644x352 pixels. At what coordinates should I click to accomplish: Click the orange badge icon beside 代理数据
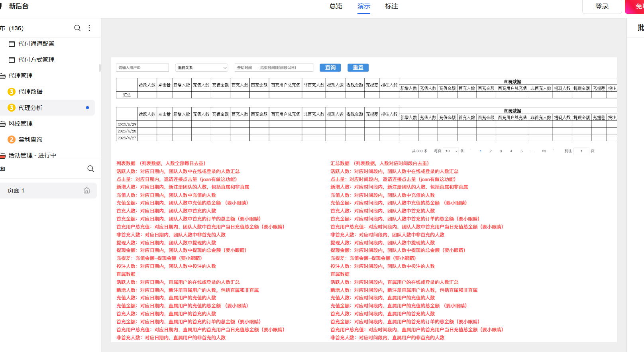pos(12,92)
